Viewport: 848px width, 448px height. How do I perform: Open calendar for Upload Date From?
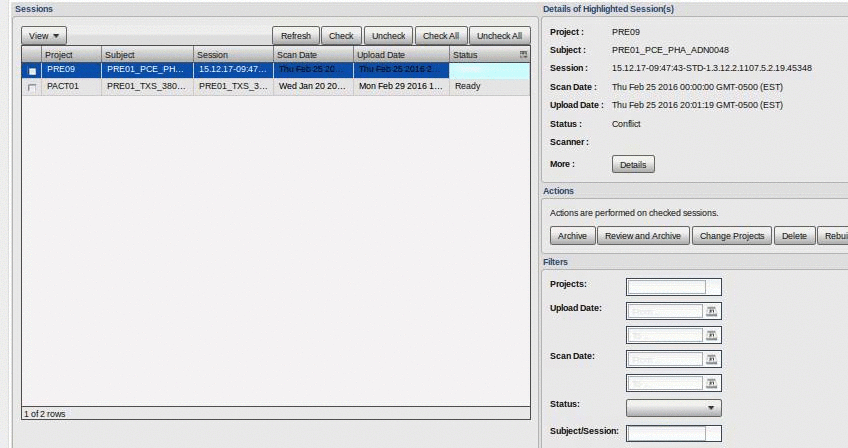[712, 311]
